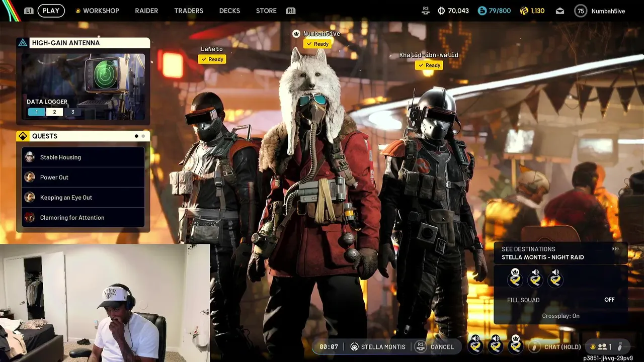
Task: Switch to second Quests page dot
Action: point(143,136)
